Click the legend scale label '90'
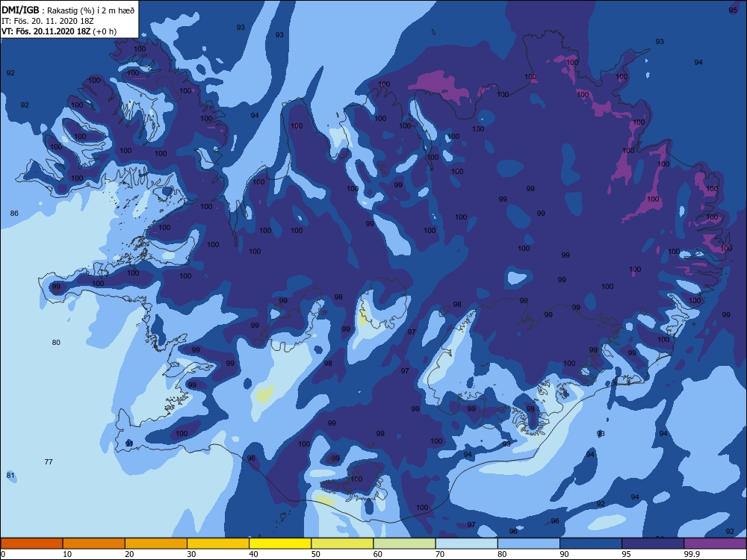 pos(565,554)
